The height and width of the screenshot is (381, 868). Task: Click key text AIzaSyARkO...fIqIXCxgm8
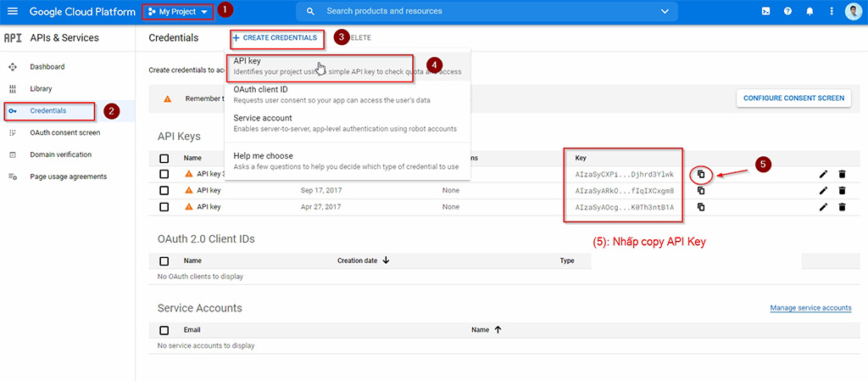coord(625,190)
